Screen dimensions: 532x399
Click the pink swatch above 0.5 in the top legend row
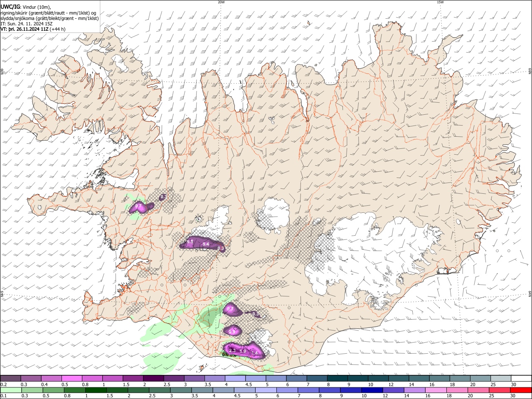click(x=71, y=379)
